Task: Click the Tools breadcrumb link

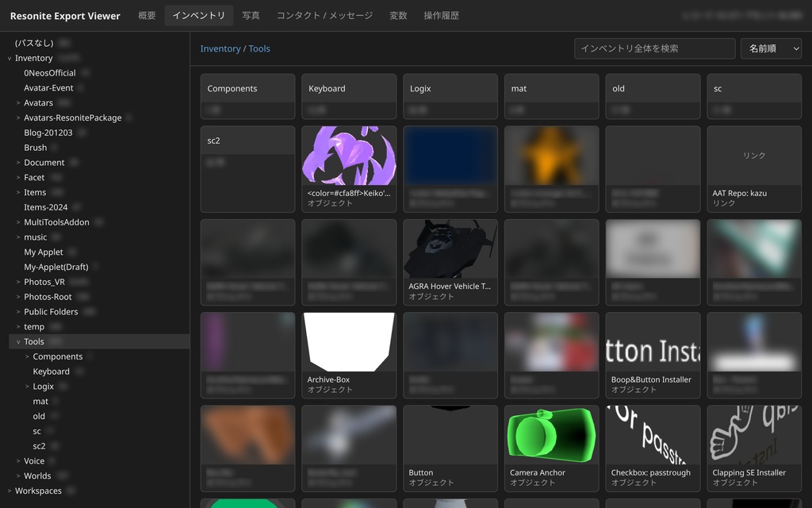Action: pyautogui.click(x=259, y=48)
